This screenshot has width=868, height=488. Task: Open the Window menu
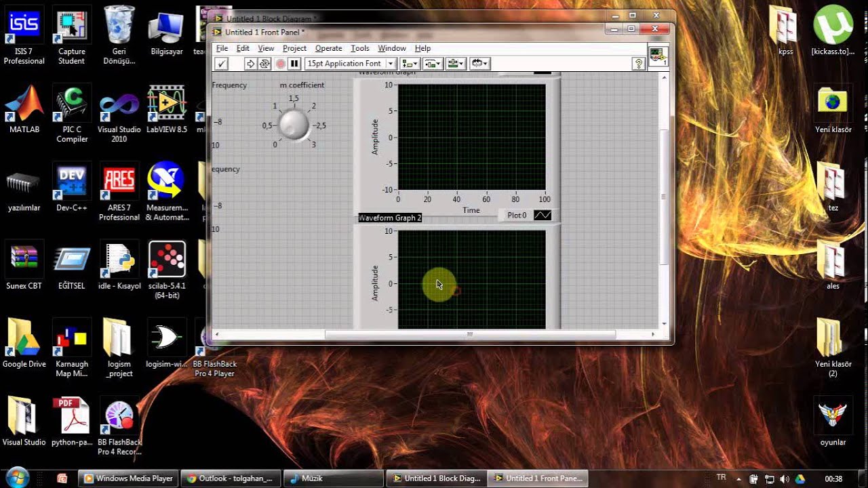click(392, 48)
